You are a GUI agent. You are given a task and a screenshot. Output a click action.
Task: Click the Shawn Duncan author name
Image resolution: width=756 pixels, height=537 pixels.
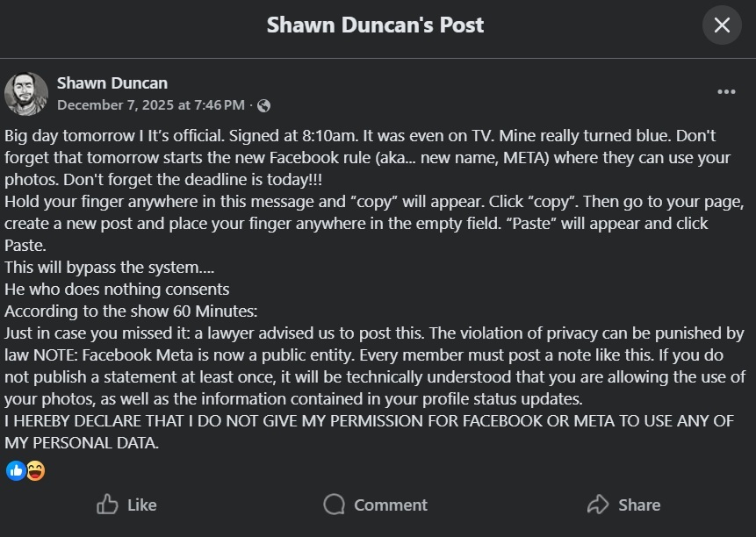(x=112, y=83)
